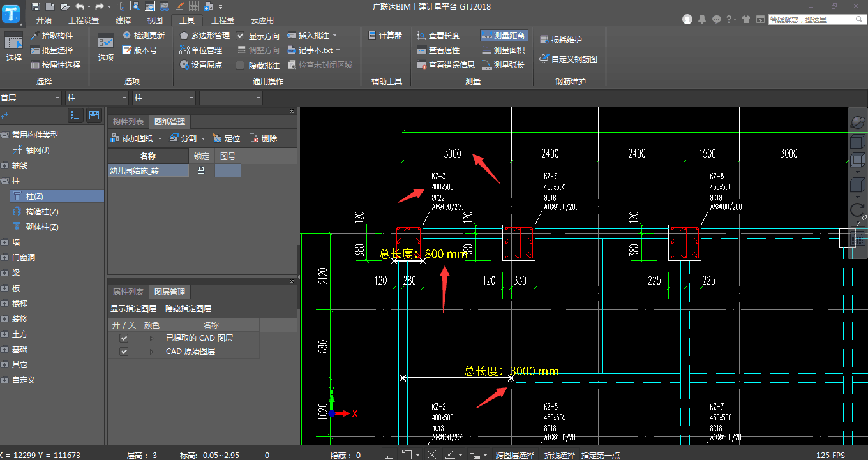Open the 首层 floor dropdown
Viewport: 868px width, 460px height.
coord(31,98)
